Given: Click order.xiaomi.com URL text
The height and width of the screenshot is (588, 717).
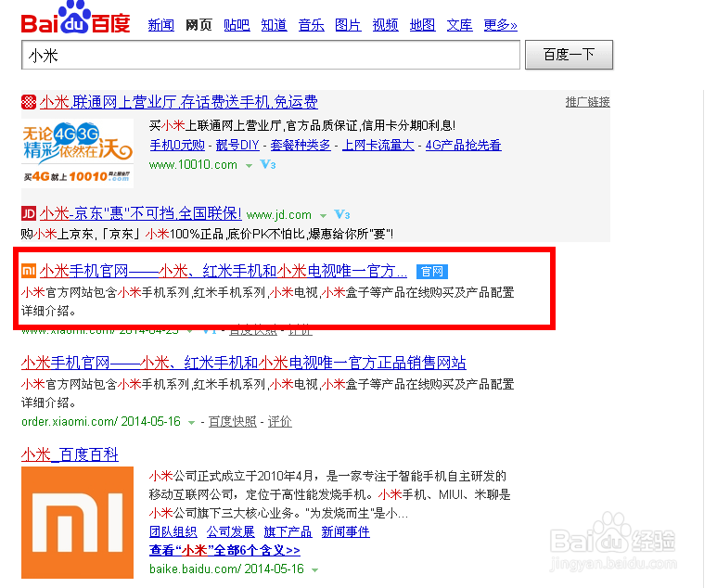Looking at the screenshot, I should coord(70,422).
